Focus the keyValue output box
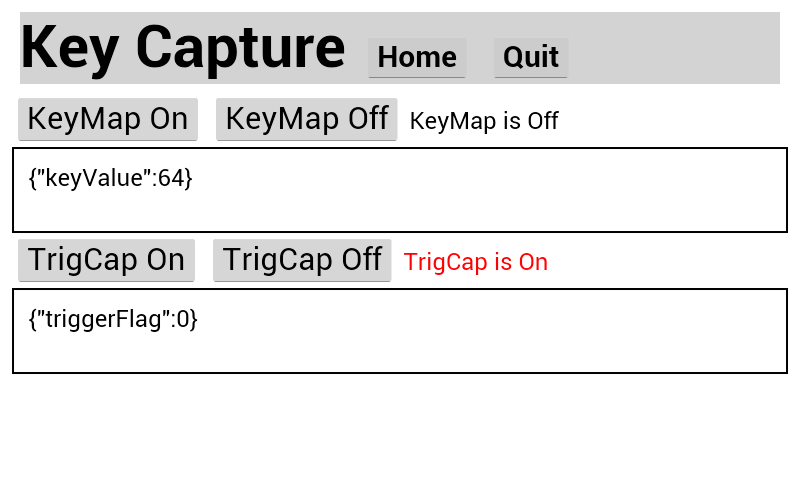 (x=400, y=205)
